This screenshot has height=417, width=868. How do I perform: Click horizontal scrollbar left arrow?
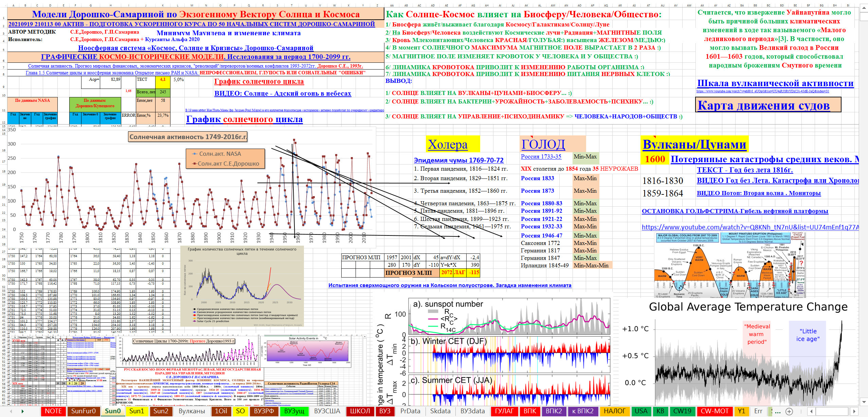coord(812,411)
